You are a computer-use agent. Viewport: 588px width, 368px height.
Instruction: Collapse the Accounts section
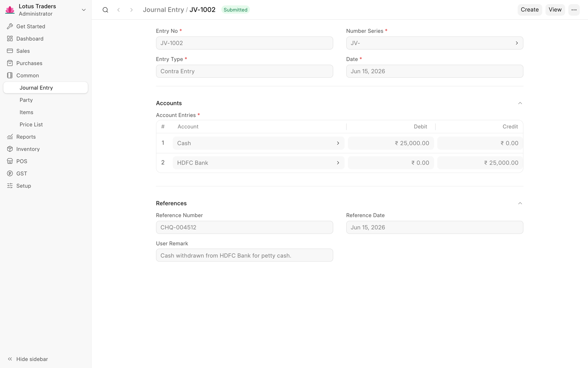tap(520, 103)
